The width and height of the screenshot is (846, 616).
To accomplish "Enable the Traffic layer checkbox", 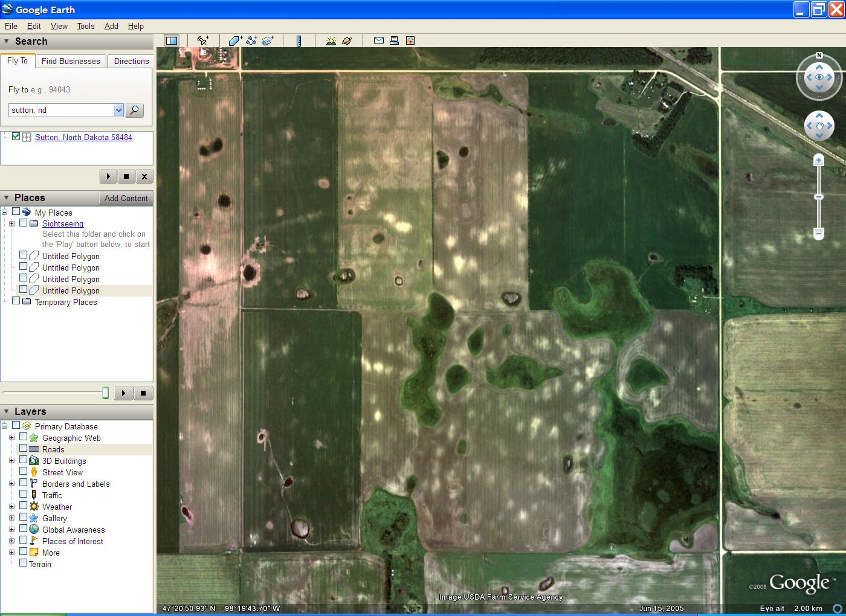I will point(24,495).
